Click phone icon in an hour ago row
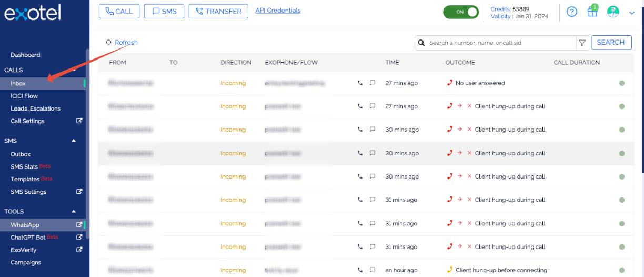This screenshot has width=644, height=277. pos(360,270)
